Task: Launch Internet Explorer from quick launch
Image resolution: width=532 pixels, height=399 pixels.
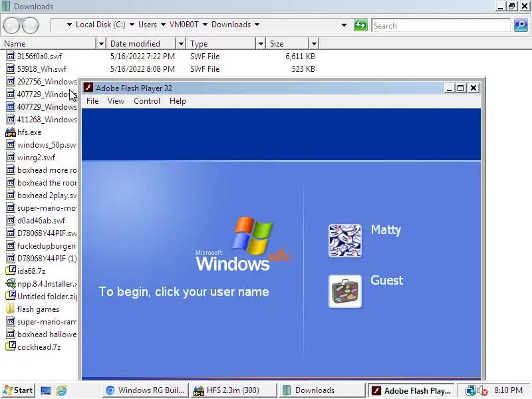Action: 61,390
